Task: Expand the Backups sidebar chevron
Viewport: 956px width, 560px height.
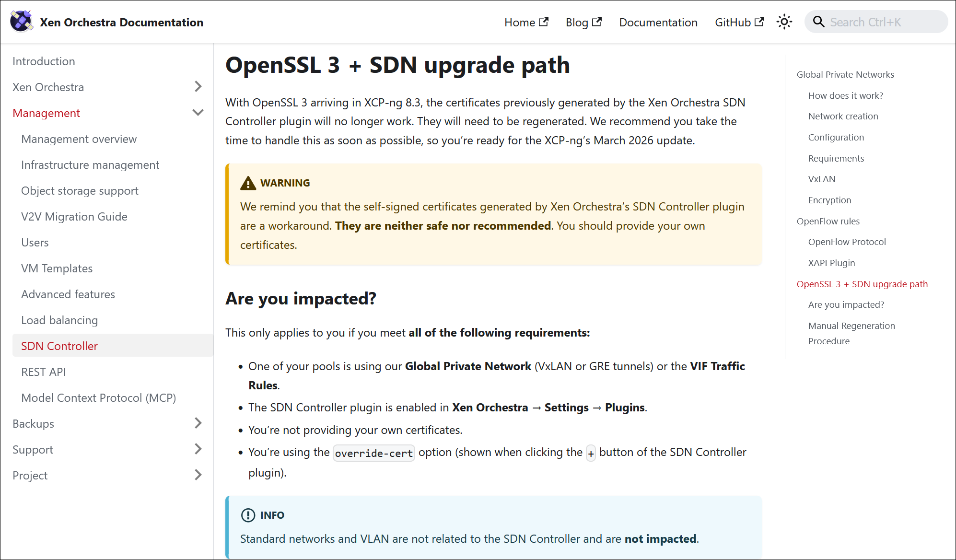Action: point(198,423)
